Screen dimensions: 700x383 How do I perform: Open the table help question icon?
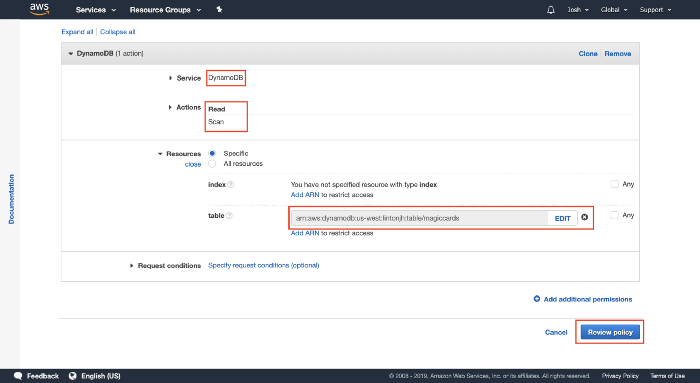[229, 216]
